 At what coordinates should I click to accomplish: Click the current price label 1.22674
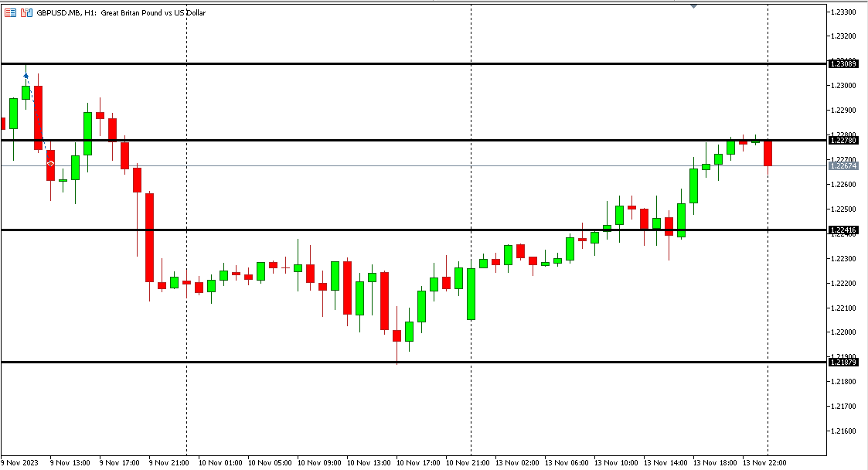pos(843,165)
